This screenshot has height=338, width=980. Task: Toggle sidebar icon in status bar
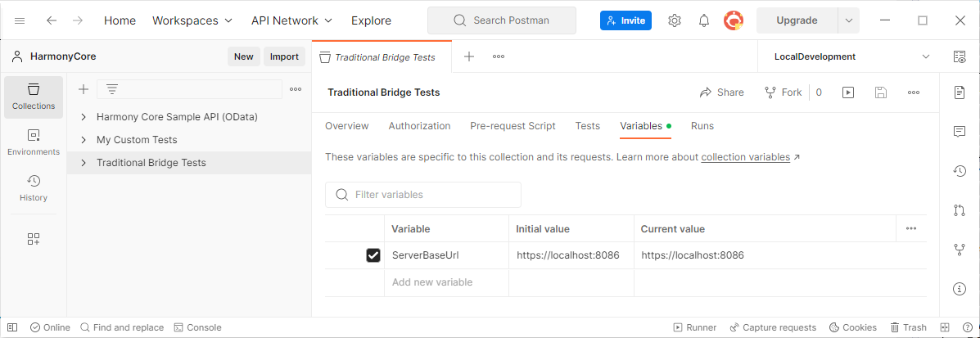(12, 327)
